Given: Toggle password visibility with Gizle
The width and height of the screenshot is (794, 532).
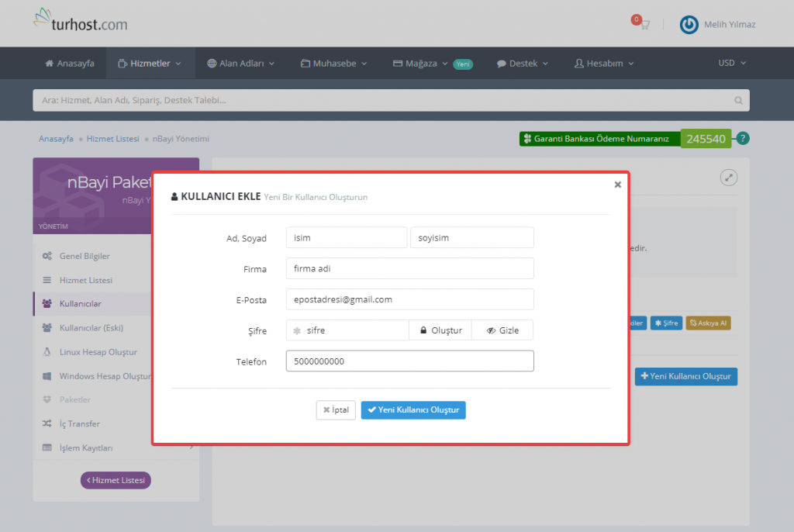Looking at the screenshot, I should click(502, 330).
